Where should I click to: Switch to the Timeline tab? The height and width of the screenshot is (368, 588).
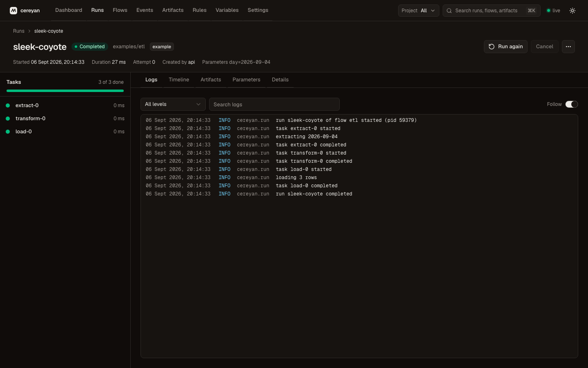click(x=179, y=80)
